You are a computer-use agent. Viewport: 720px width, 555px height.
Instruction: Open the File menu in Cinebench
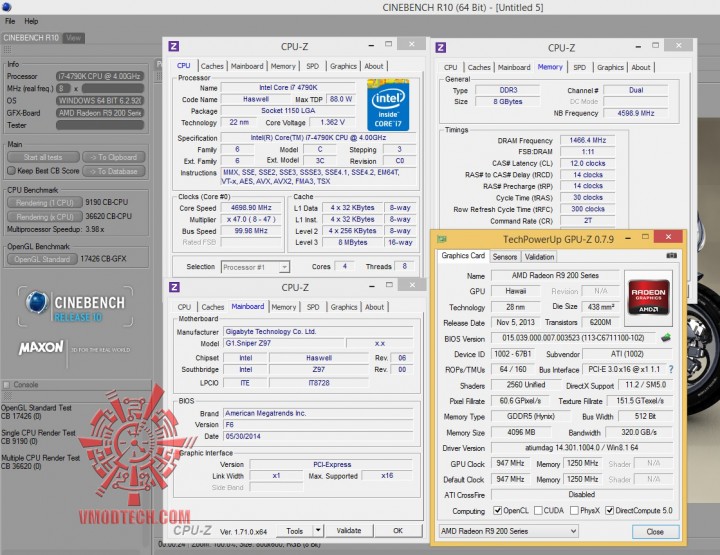pyautogui.click(x=10, y=21)
